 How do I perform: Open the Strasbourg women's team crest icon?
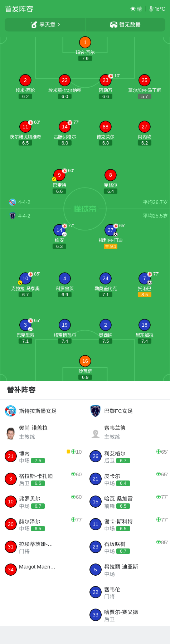click(x=10, y=411)
